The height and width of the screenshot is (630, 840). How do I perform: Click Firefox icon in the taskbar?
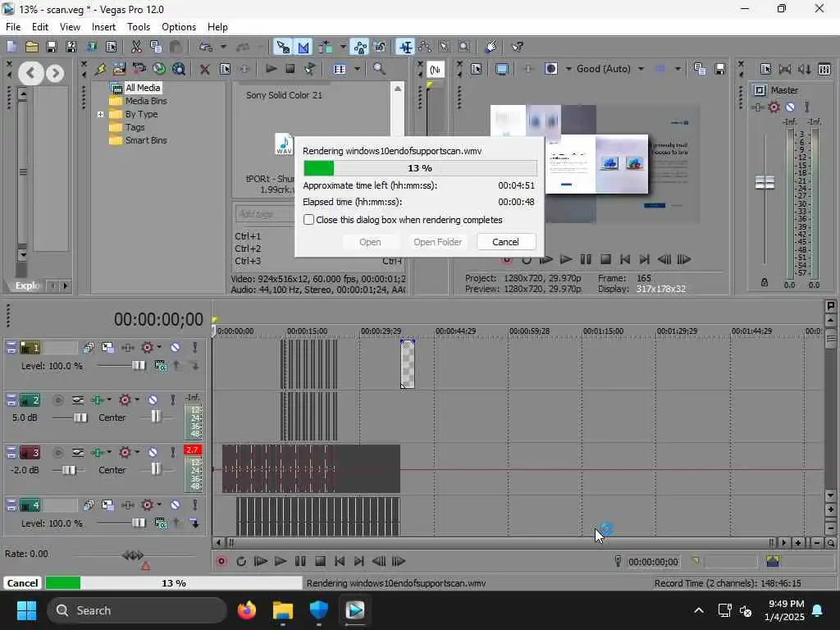[247, 610]
